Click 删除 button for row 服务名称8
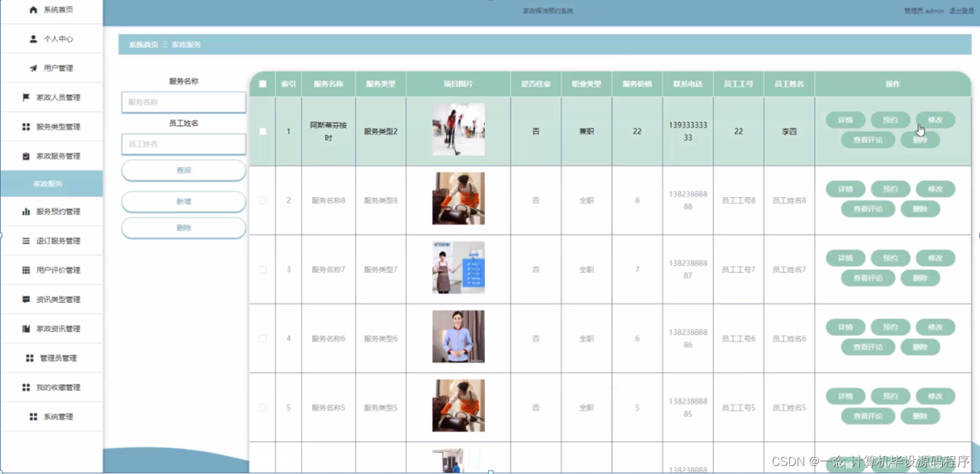The height and width of the screenshot is (474, 980). [920, 209]
